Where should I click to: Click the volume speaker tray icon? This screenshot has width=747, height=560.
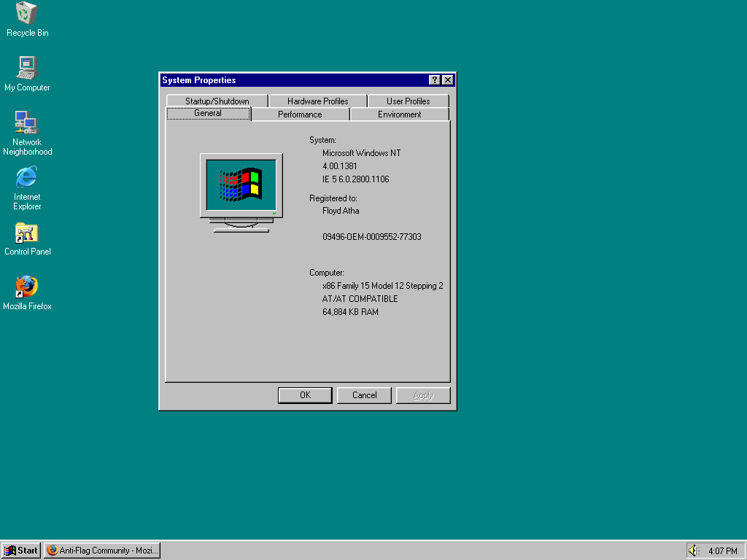tap(694, 551)
